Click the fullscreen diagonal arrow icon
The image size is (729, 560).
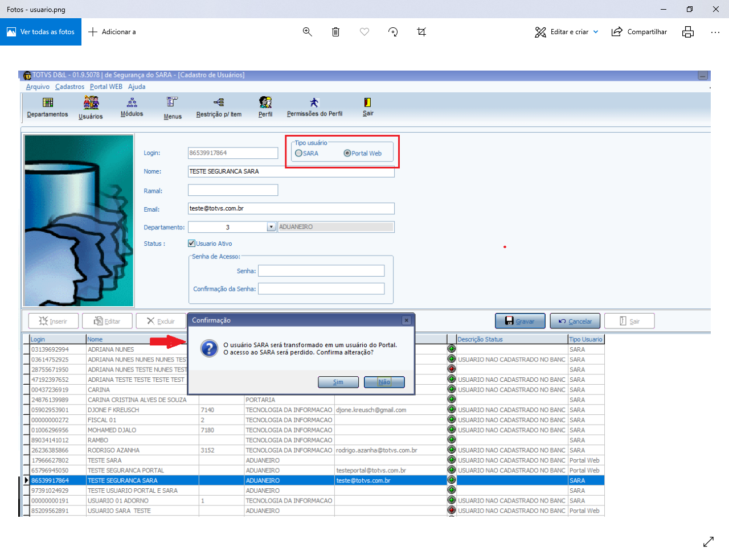708,542
